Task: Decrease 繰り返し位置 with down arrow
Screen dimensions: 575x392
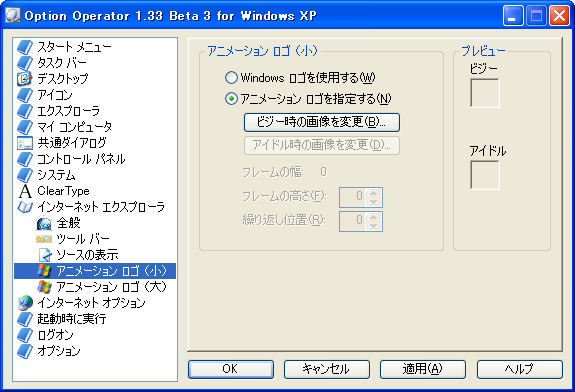Action: pyautogui.click(x=374, y=226)
